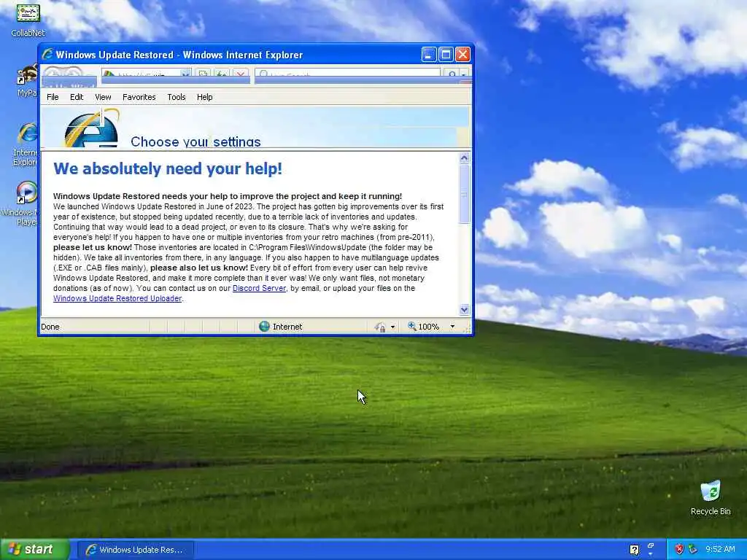
Task: Click the Internet zone globe in status bar
Action: click(264, 326)
